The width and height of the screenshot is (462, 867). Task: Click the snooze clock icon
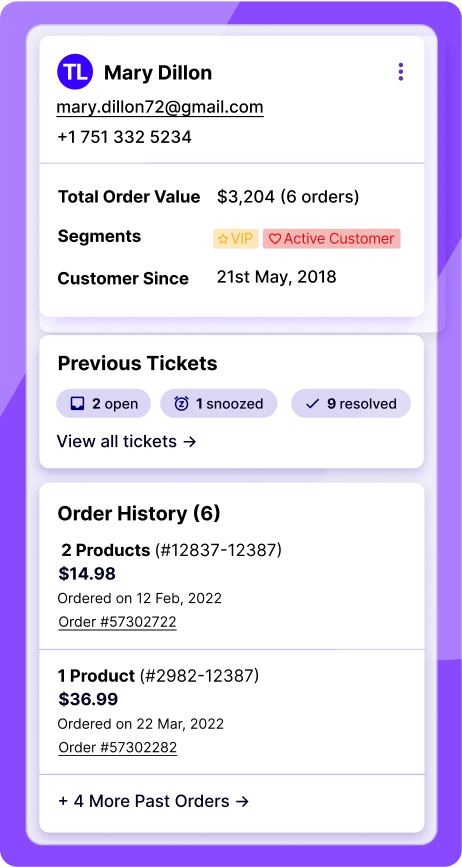point(181,404)
